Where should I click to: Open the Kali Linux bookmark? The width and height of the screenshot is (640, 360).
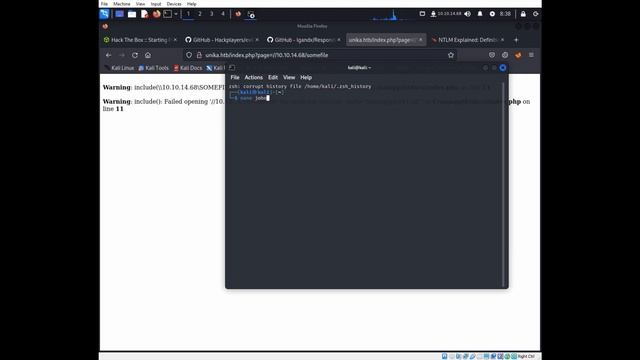[x=119, y=68]
